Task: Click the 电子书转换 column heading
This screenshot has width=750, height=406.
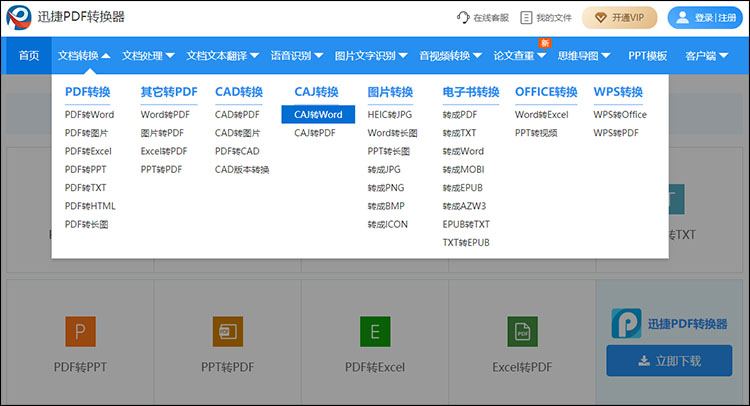Action: click(471, 92)
